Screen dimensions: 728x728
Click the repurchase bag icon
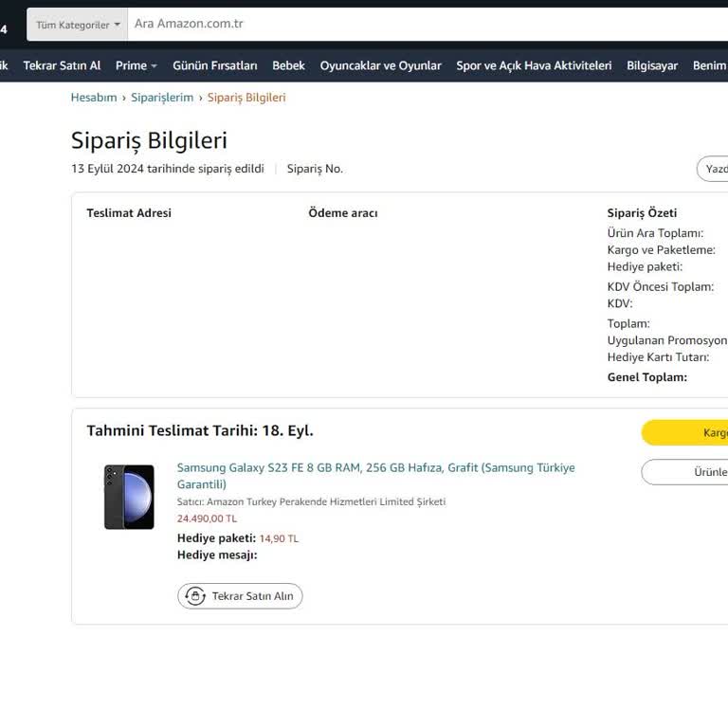pyautogui.click(x=195, y=596)
